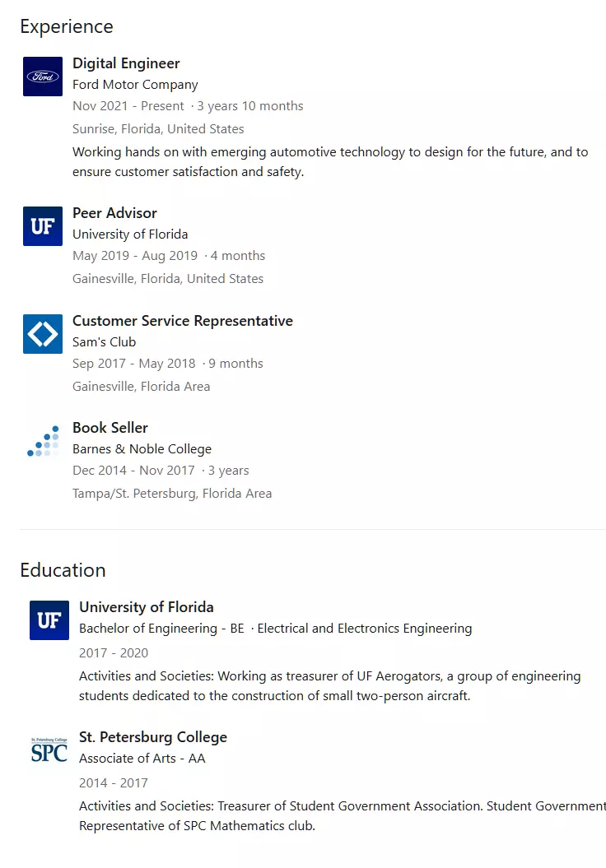606x868 pixels.
Task: Click Barnes & Noble College company name
Action: 142,449
